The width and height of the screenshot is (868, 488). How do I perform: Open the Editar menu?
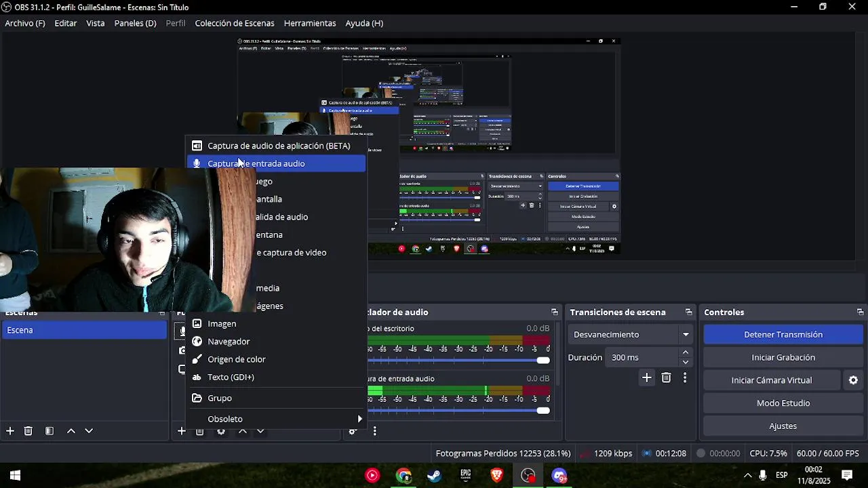click(x=66, y=23)
